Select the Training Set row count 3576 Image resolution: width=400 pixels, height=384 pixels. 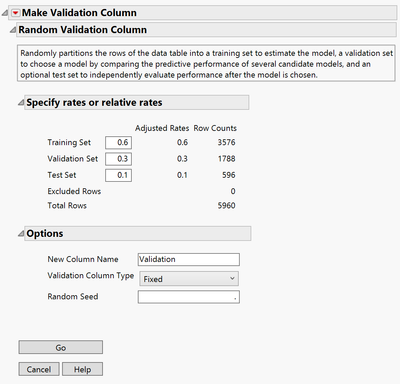(x=226, y=142)
